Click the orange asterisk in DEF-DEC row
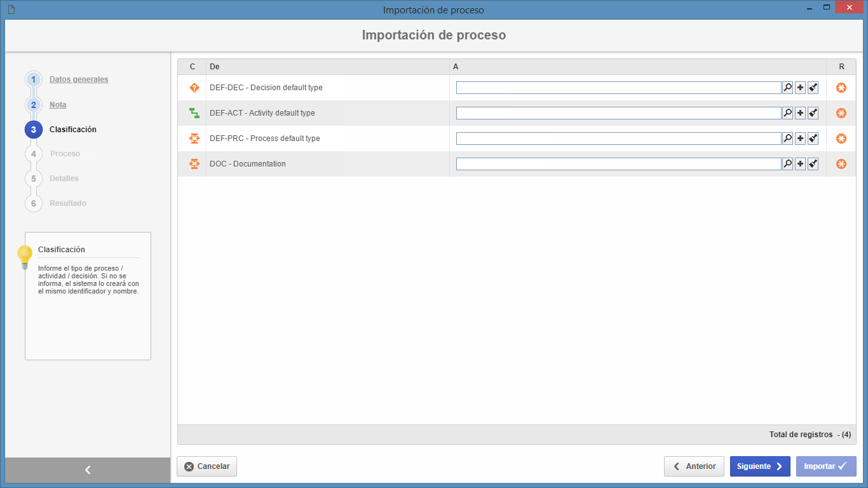The width and height of the screenshot is (868, 488). (841, 88)
